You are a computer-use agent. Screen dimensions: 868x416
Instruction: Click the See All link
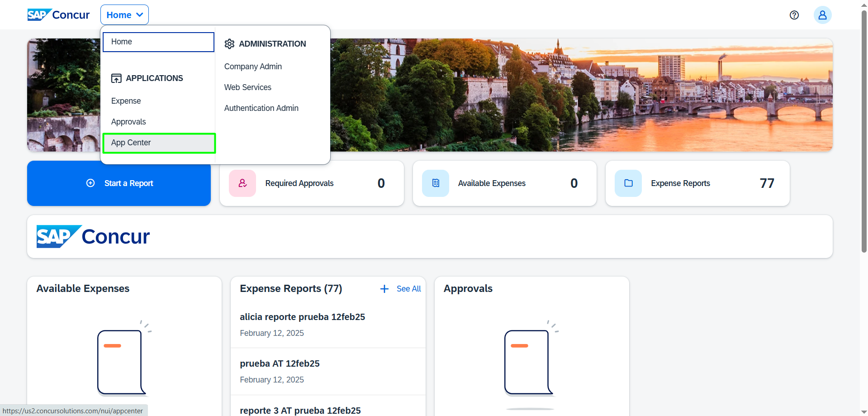[x=408, y=289]
